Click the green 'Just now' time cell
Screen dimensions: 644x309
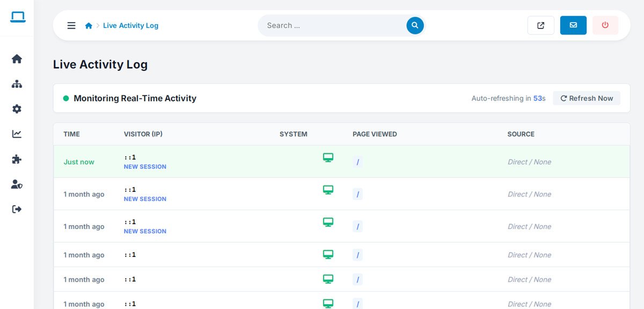[79, 162]
